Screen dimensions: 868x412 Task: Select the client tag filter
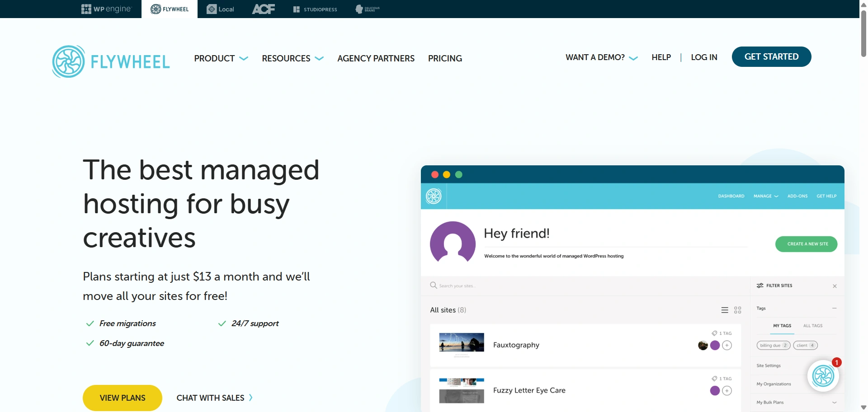[x=805, y=345]
